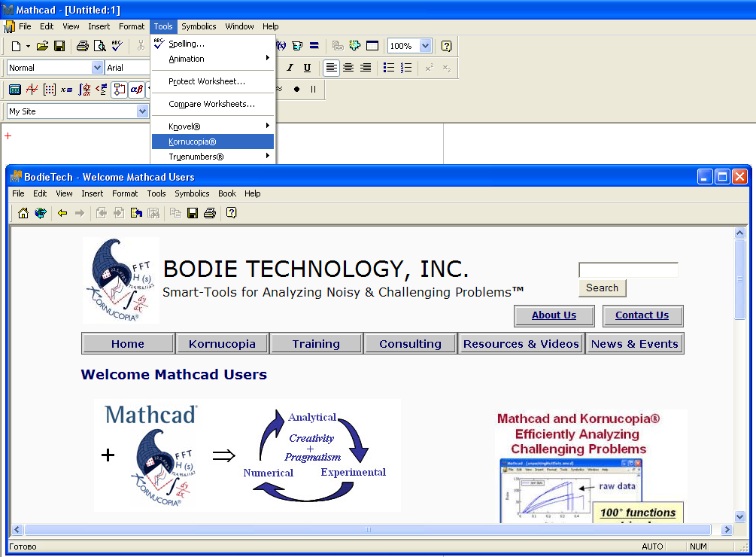
Task: Click scroll-down arrow of BodieTech vertical scrollbar
Action: tap(739, 516)
